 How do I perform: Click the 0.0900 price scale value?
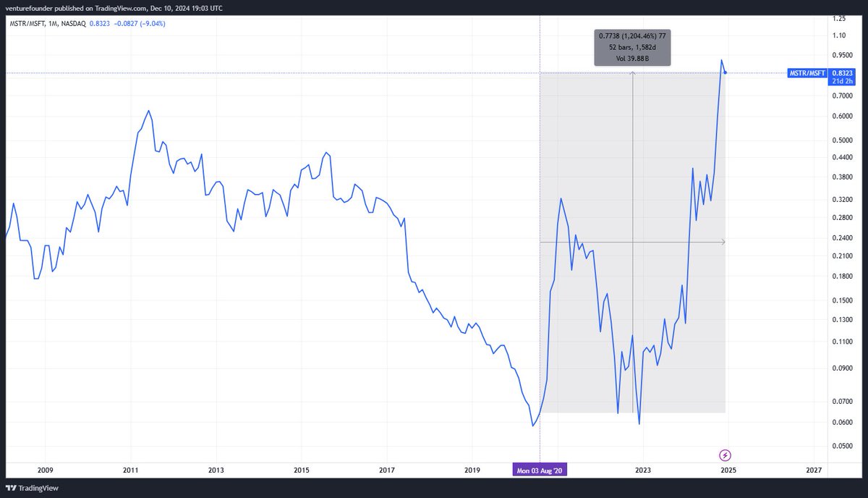843,368
